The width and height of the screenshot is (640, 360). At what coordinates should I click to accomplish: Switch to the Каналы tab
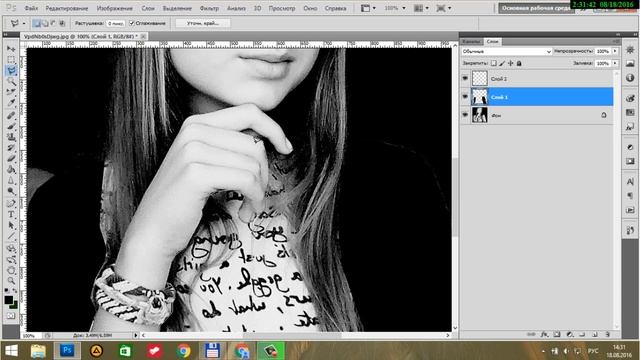click(x=471, y=41)
